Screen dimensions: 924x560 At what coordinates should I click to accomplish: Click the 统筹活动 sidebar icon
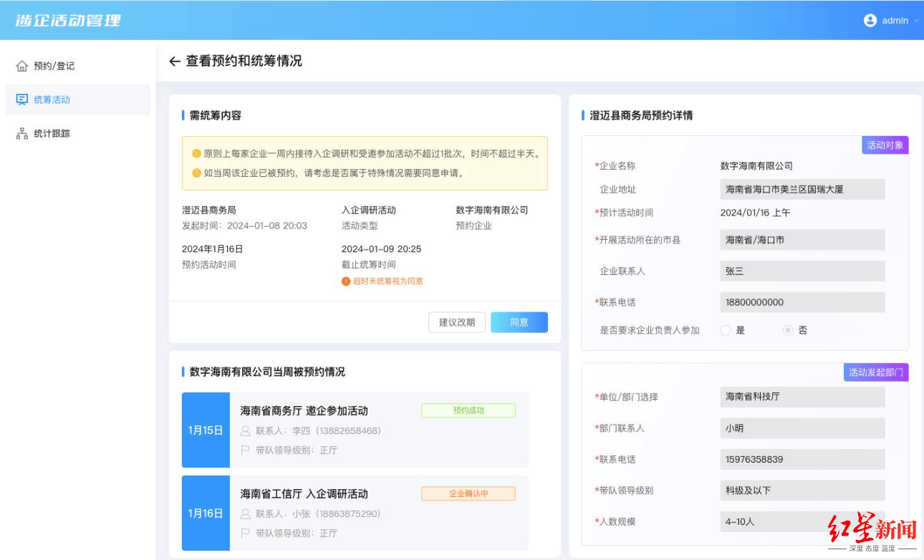coord(22,100)
